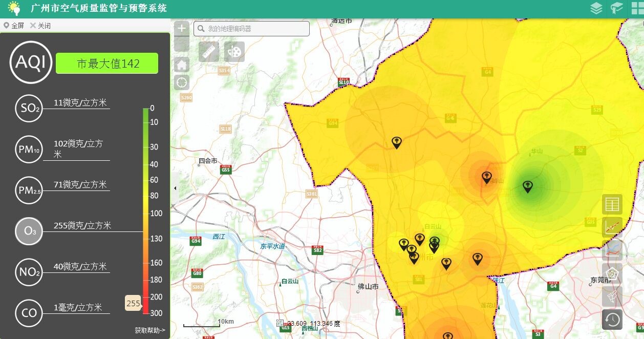644x339 pixels.
Task: Click the gradient color legend bar
Action: coord(146,210)
